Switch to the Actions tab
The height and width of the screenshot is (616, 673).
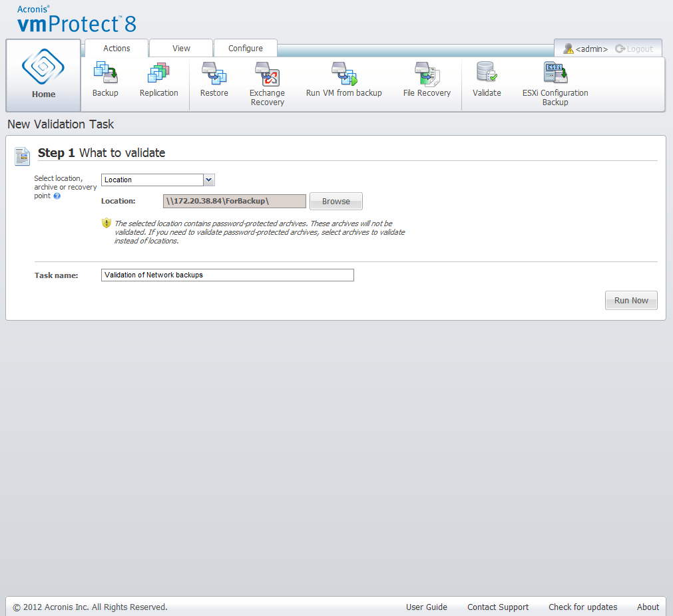coord(116,49)
